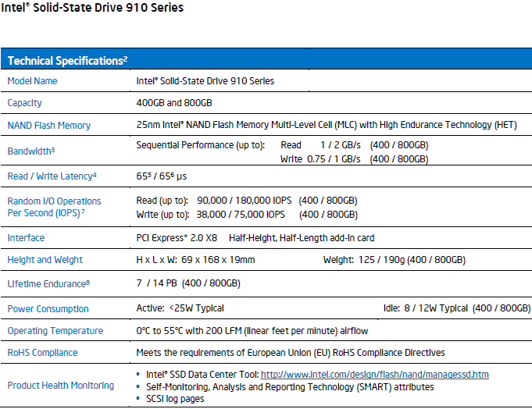The width and height of the screenshot is (532, 409).
Task: Select 'Sequential Performance (up to):' text
Action: [x=201, y=145]
